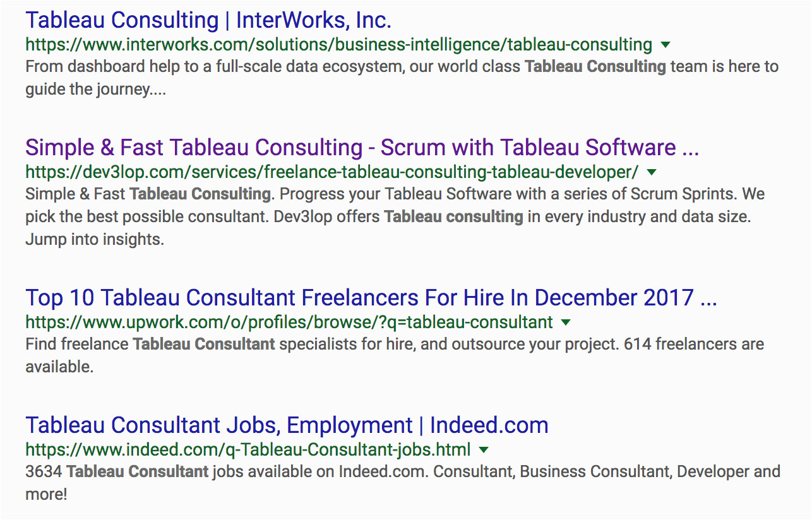Open Tableau Consultant Jobs, Employment | Indeed.com result
The image size is (812, 520).
287,425
